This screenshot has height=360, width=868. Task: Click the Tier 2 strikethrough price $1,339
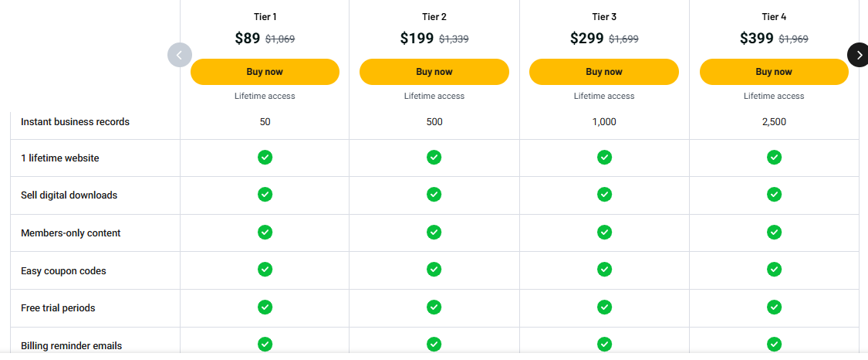(454, 39)
